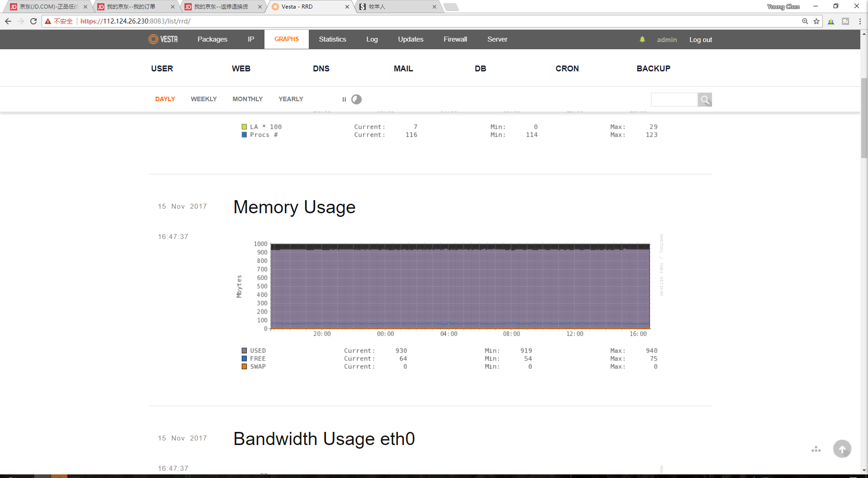Go to the BACKUP section
This screenshot has width=868, height=478.
tap(653, 69)
